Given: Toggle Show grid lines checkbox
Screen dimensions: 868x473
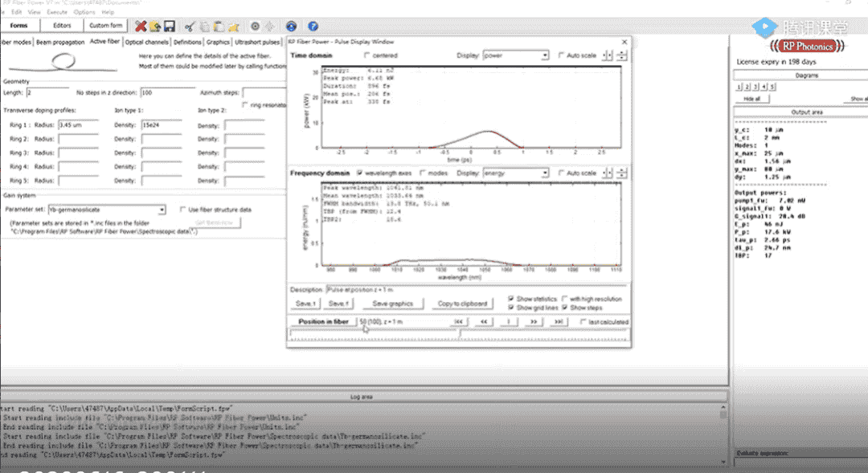Looking at the screenshot, I should [x=511, y=308].
